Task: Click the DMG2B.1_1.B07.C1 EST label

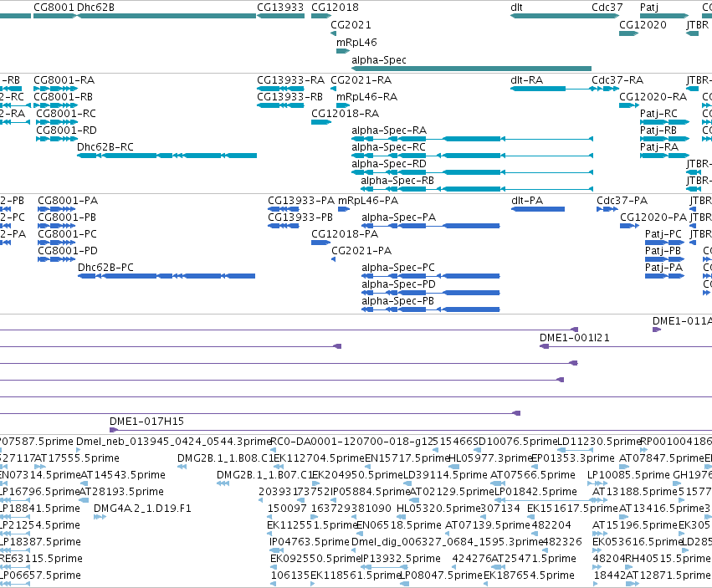Action: pyautogui.click(x=264, y=475)
